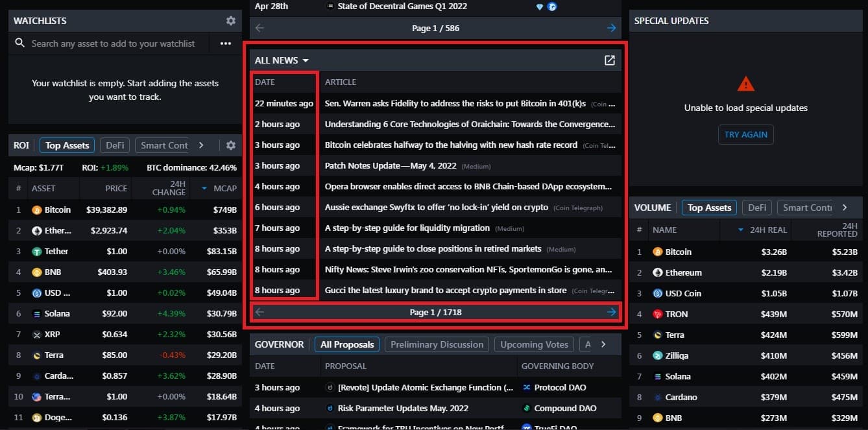Click the USD Coin icon in Volume table
Image resolution: width=868 pixels, height=430 pixels.
click(x=658, y=293)
